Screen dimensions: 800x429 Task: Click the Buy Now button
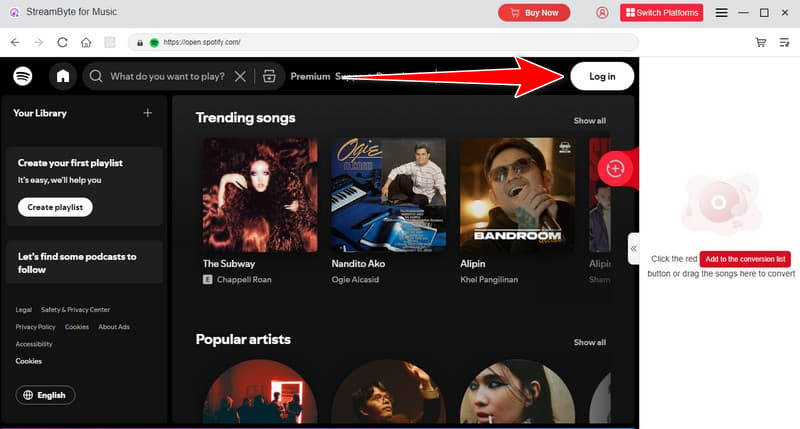(534, 13)
